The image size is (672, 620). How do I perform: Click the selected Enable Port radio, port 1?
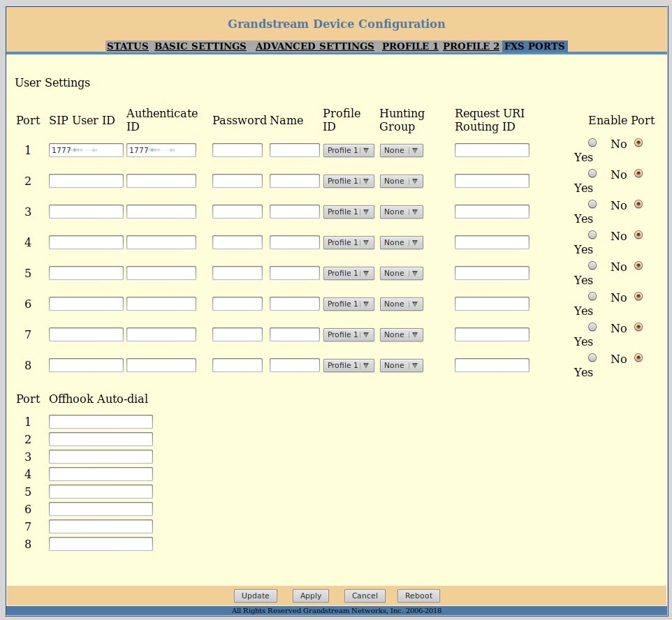(638, 142)
